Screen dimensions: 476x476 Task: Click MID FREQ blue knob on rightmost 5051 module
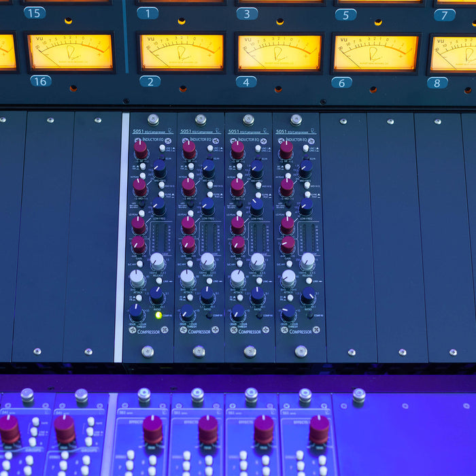pyautogui.click(x=306, y=169)
